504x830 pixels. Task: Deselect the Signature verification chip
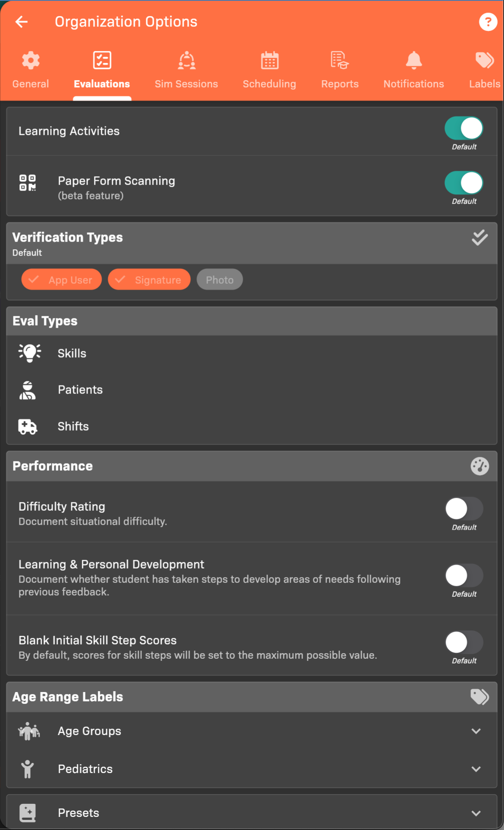coord(149,280)
